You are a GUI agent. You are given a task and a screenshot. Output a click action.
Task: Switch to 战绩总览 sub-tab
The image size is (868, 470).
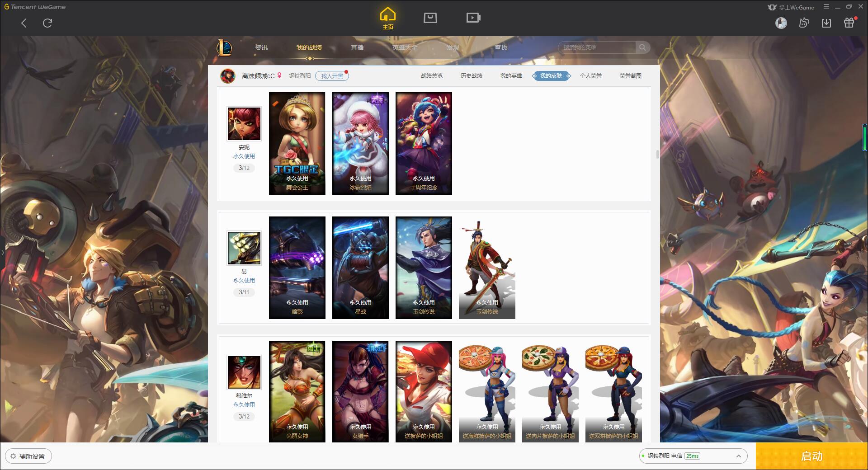point(432,76)
